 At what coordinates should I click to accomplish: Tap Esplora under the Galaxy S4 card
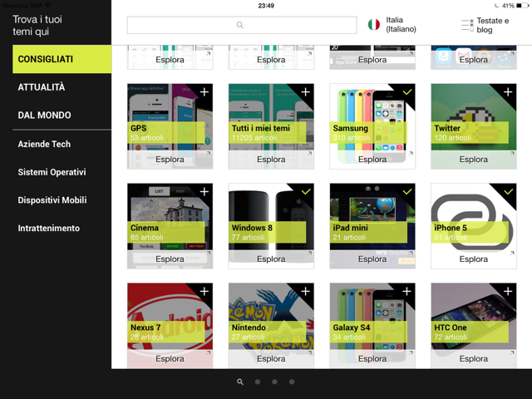(x=372, y=359)
